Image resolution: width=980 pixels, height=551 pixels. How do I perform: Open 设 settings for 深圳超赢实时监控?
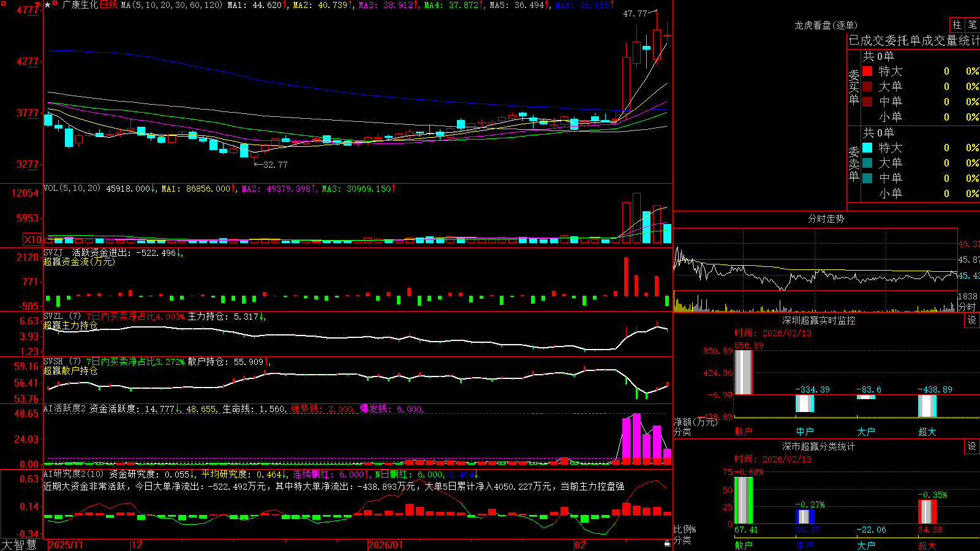[972, 320]
